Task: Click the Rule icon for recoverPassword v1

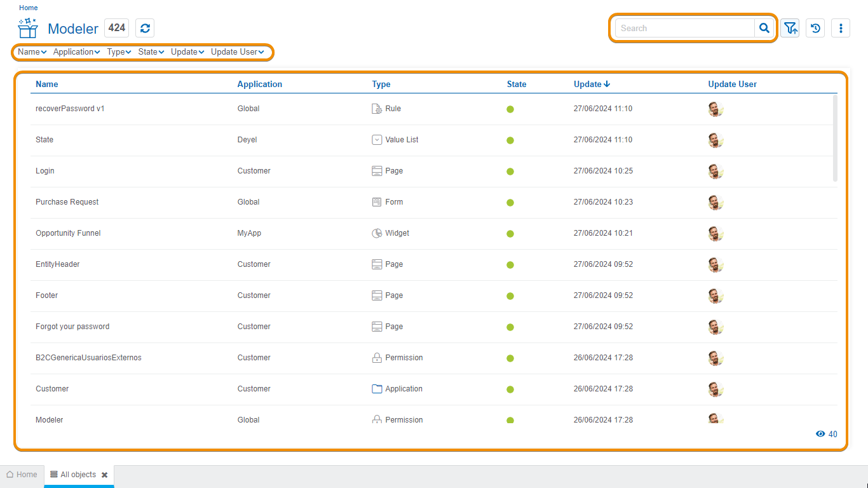Action: coord(377,109)
